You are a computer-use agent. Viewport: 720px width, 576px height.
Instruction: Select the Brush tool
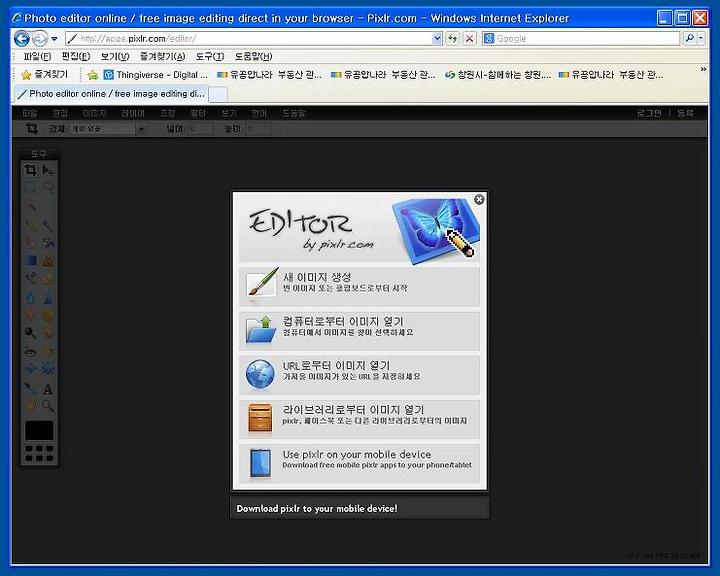tap(48, 225)
